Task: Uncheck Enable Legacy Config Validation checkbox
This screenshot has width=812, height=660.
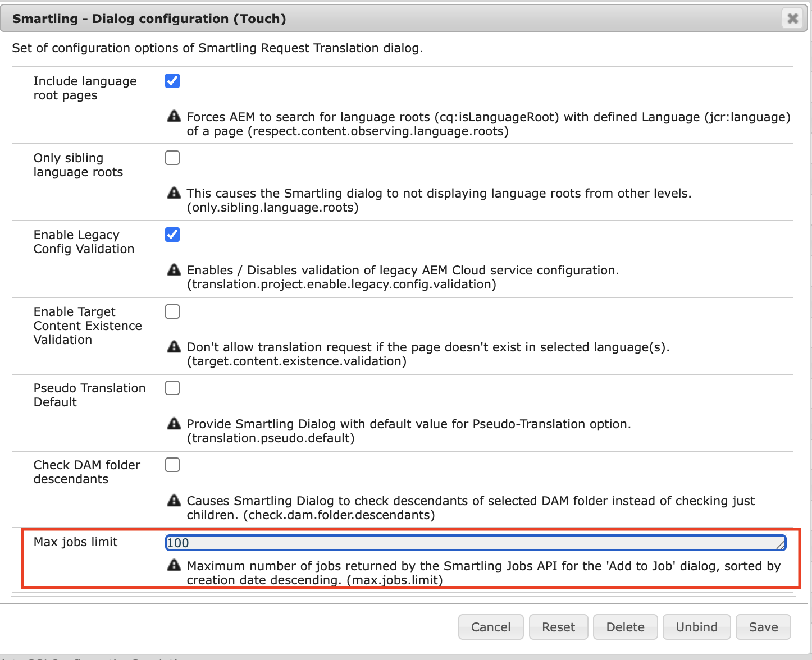Action: coord(172,235)
